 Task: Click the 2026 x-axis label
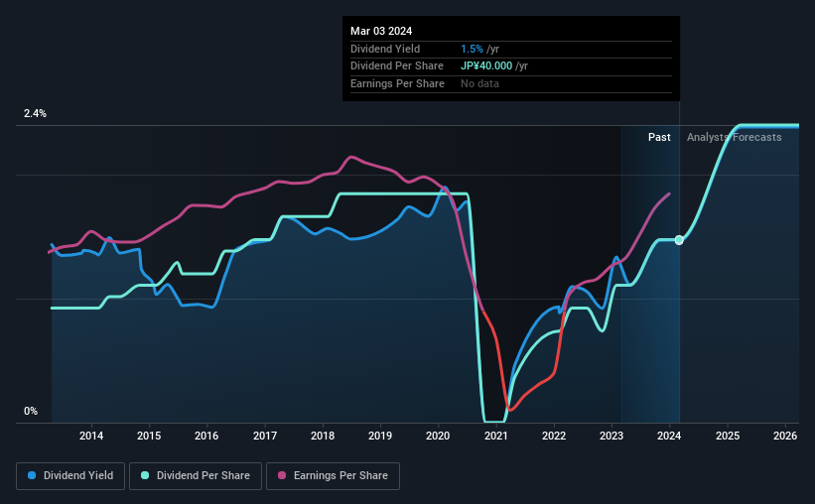[x=785, y=436]
